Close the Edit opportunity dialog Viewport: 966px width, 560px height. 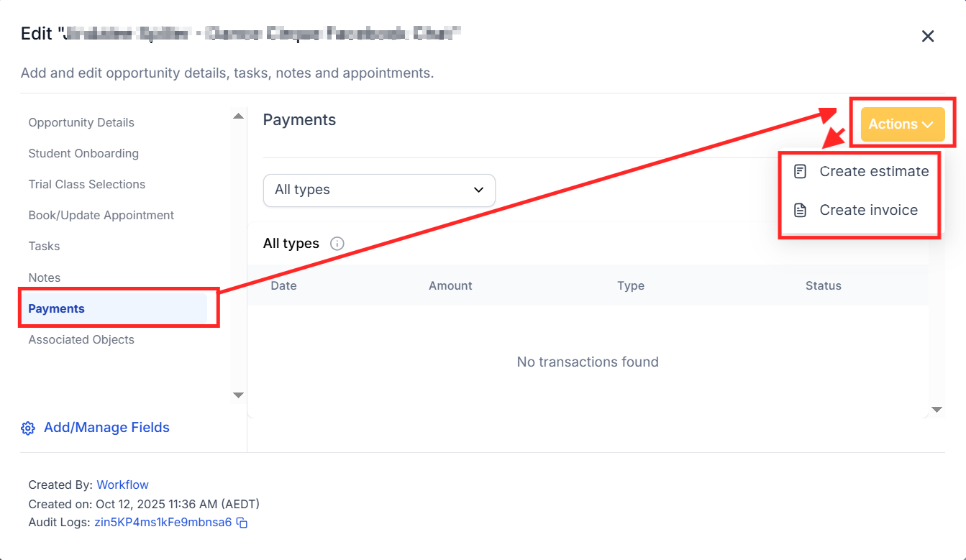(x=928, y=36)
